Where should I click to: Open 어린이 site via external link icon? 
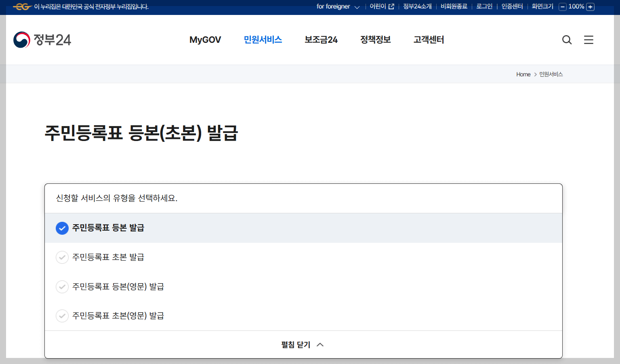pos(391,6)
